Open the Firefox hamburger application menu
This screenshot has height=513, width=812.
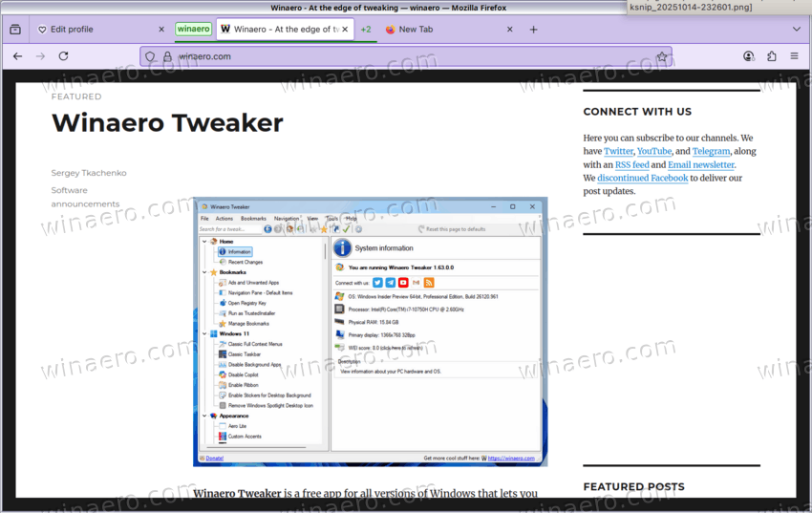pos(794,56)
